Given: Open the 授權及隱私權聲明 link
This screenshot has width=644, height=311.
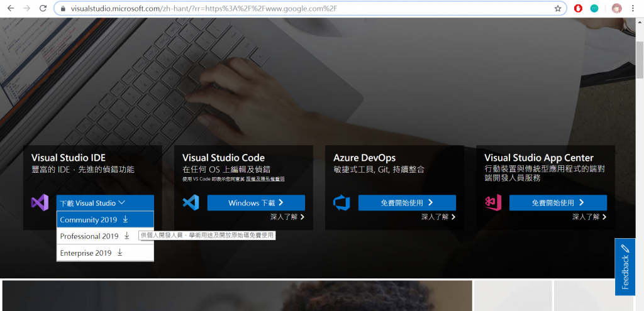Looking at the screenshot, I should pos(265,179).
